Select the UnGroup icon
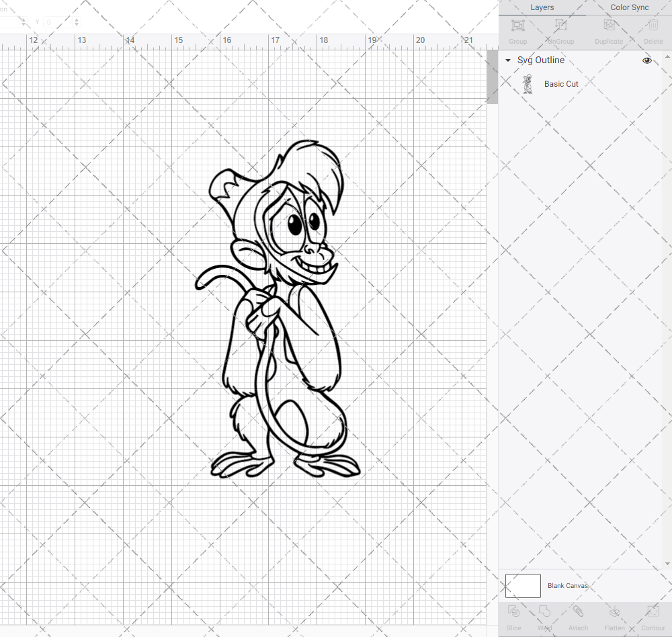This screenshot has width=672, height=637. [x=560, y=30]
